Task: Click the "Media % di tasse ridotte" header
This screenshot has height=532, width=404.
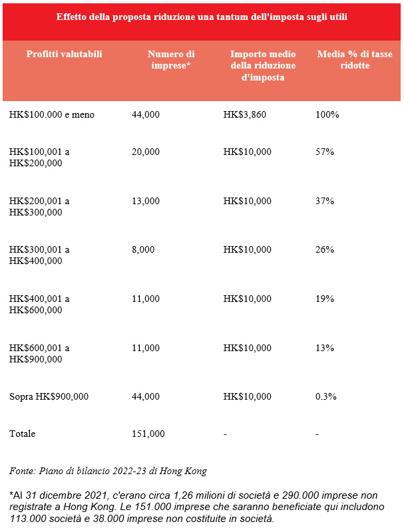Action: (353, 60)
